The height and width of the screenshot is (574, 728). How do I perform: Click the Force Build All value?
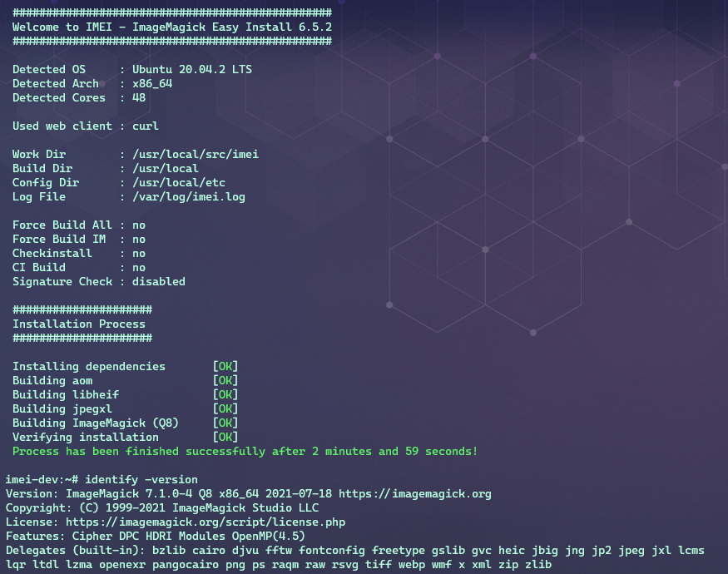(139, 225)
